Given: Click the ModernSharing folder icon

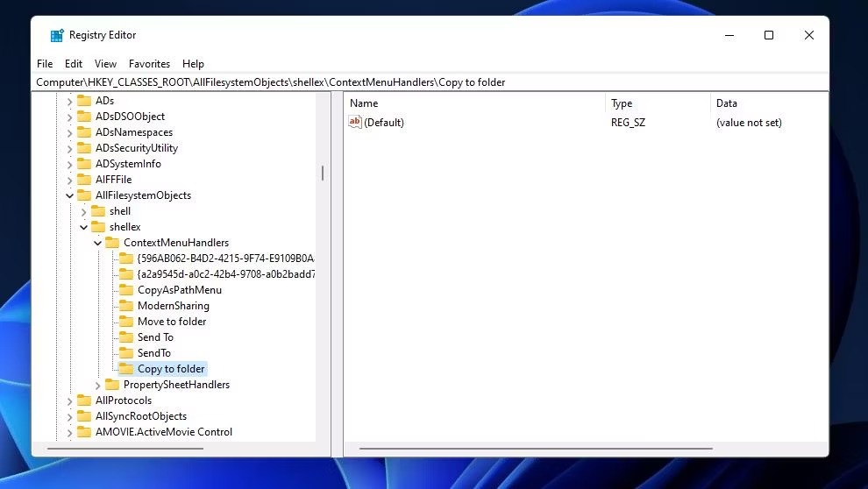Looking at the screenshot, I should (126, 305).
